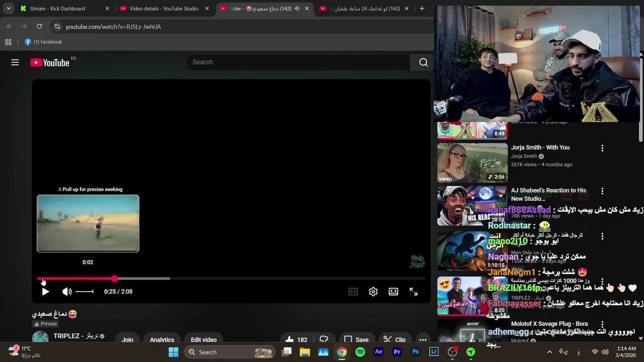Click the red playhead scrubber dot
Image resolution: width=644 pixels, height=362 pixels.
click(115, 279)
